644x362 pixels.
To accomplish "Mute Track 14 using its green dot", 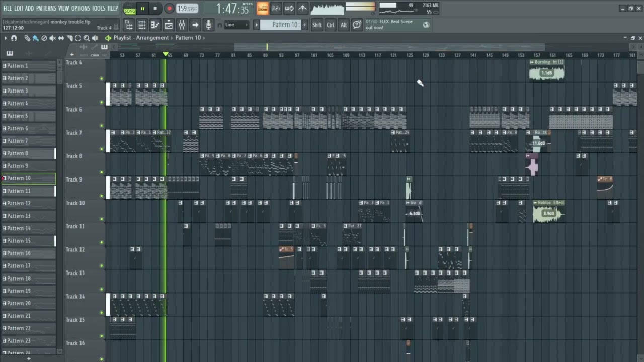I will point(102,313).
